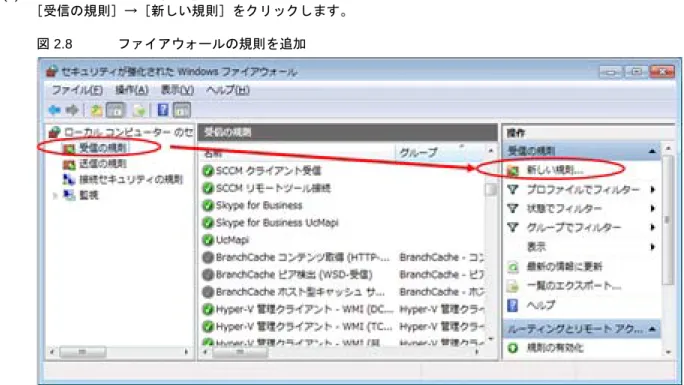
Task: Click the Up one level folder icon
Action: pos(96,110)
